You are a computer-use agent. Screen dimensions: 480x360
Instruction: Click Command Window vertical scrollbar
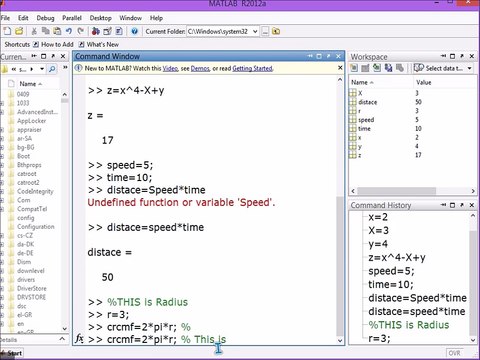340,267
